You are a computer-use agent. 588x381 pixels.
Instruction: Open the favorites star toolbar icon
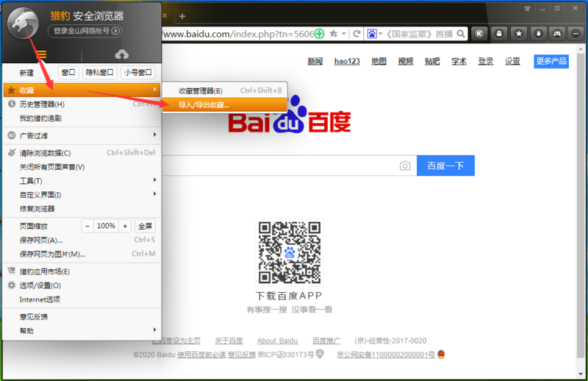[x=519, y=34]
